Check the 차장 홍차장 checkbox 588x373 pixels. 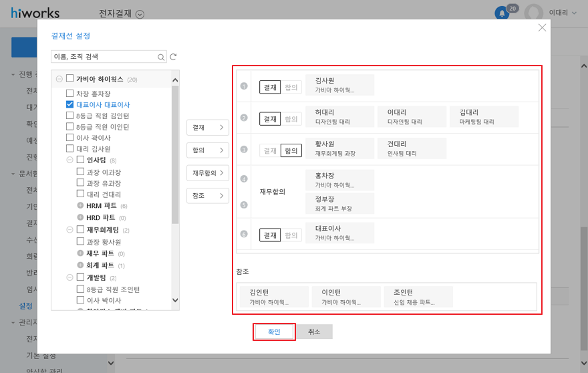70,94
